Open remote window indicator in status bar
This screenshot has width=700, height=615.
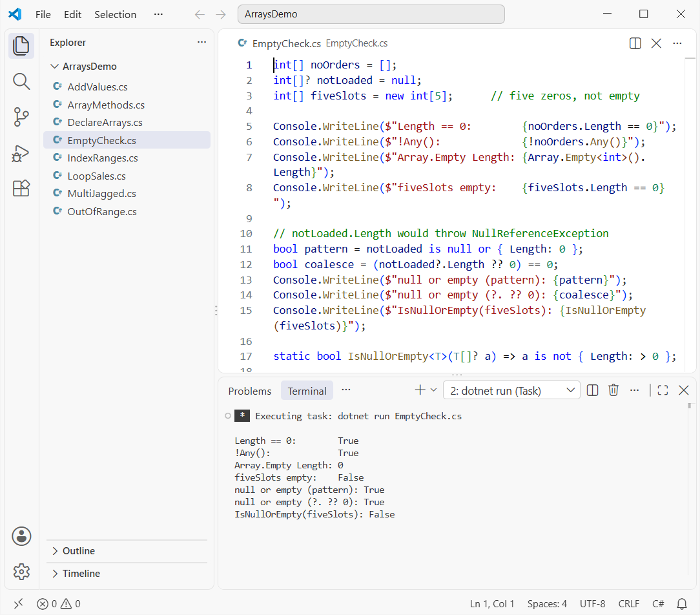(x=18, y=604)
